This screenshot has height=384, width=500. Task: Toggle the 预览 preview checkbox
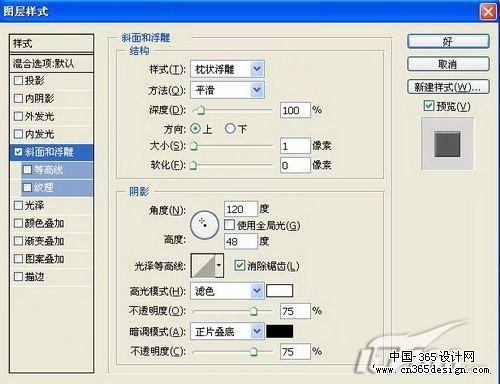pos(429,106)
